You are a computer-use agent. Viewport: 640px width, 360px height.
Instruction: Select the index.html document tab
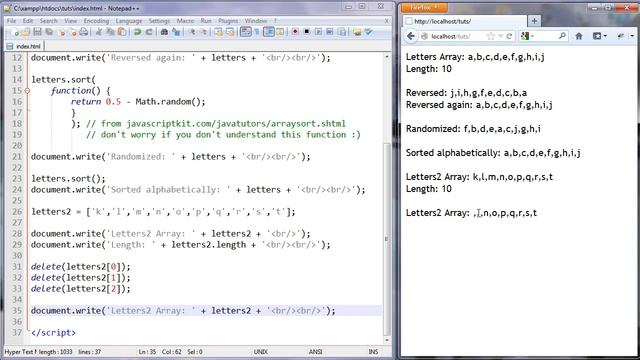pyautogui.click(x=24, y=46)
